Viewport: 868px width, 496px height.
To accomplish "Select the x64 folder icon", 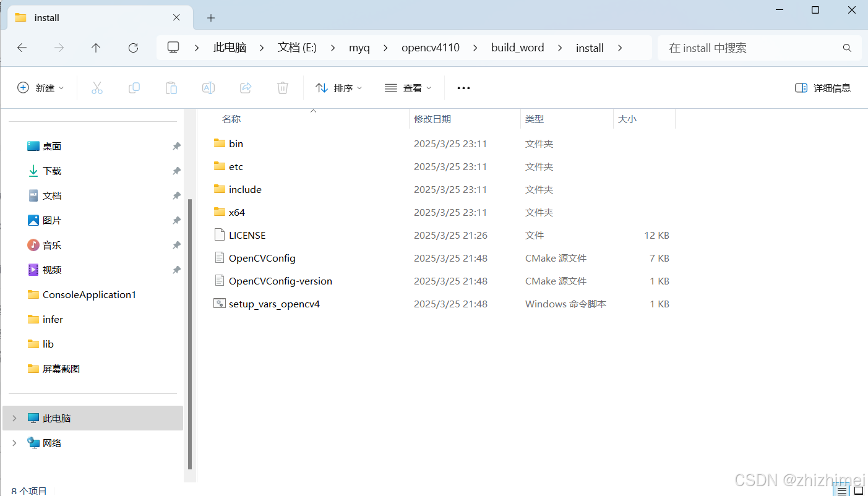I will (x=219, y=212).
